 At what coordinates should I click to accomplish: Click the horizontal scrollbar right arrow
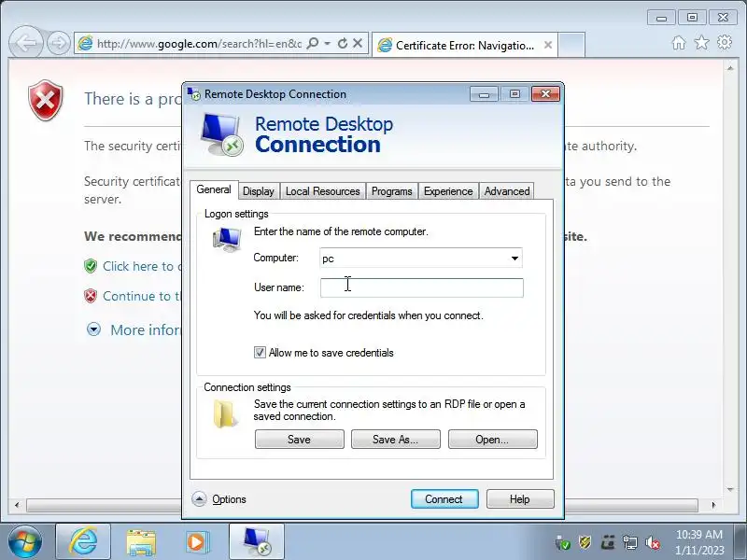713,505
